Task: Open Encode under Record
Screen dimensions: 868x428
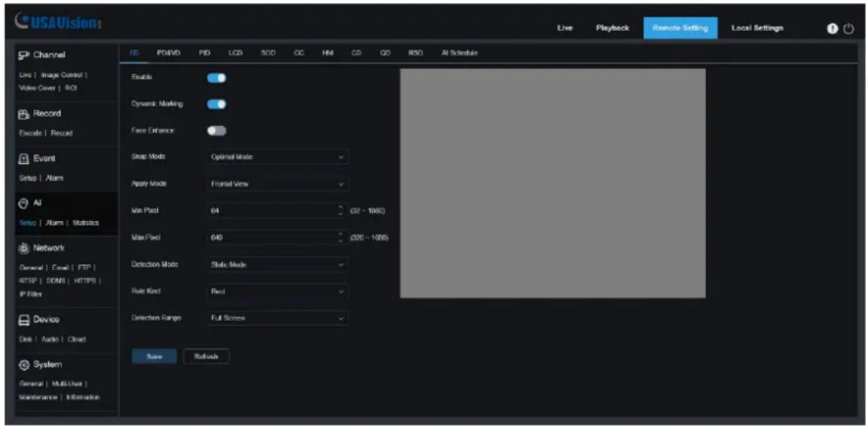Action: point(29,133)
